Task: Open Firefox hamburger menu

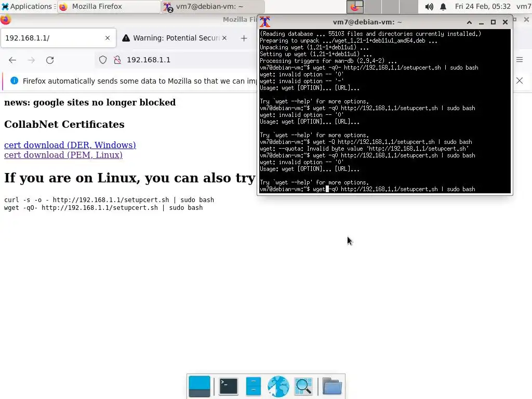Action: tap(520, 60)
